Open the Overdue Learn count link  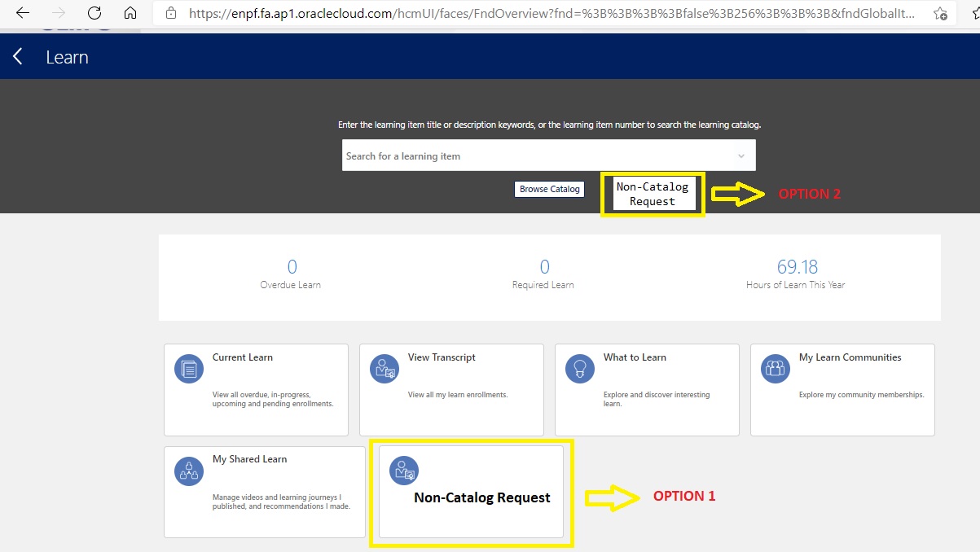(291, 266)
